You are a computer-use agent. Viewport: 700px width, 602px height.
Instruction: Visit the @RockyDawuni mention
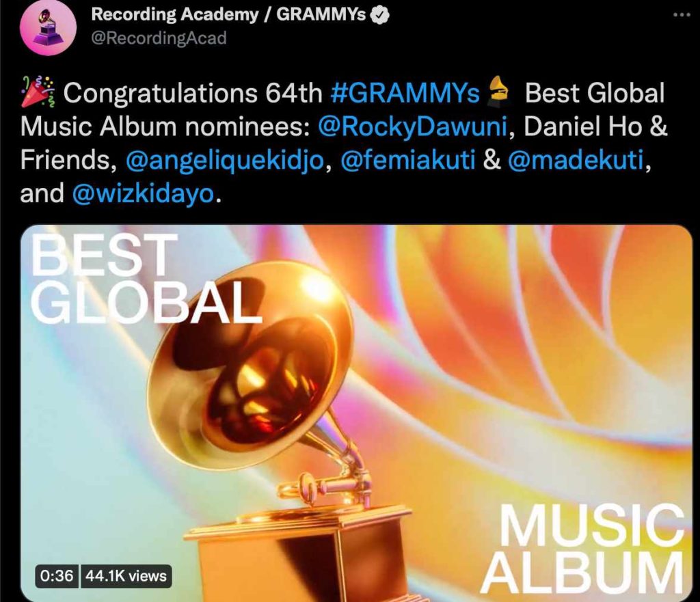pos(412,126)
